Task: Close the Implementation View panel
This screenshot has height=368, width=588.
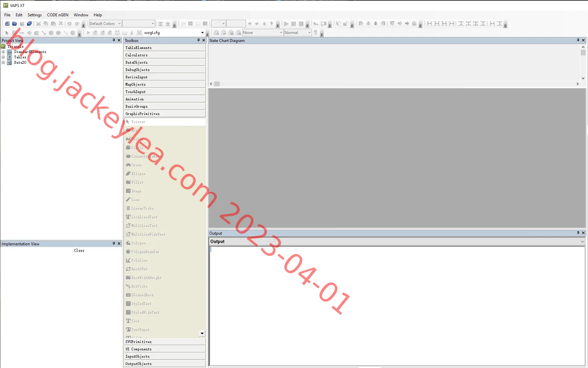Action: tap(119, 244)
